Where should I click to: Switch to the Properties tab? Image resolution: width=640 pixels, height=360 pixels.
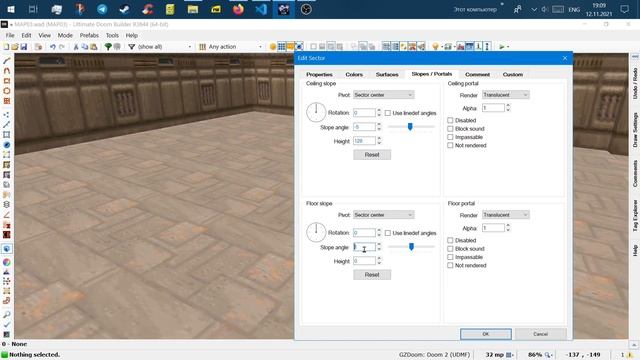pyautogui.click(x=319, y=74)
